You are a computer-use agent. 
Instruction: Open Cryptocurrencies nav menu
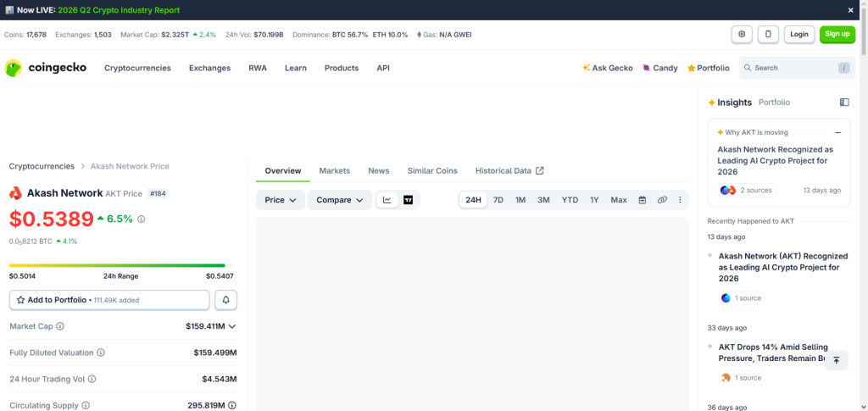click(138, 68)
